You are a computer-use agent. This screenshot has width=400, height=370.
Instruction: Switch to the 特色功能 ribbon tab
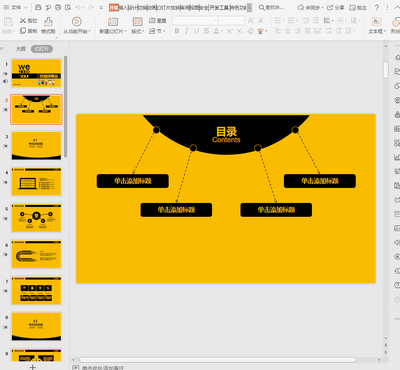tap(239, 7)
